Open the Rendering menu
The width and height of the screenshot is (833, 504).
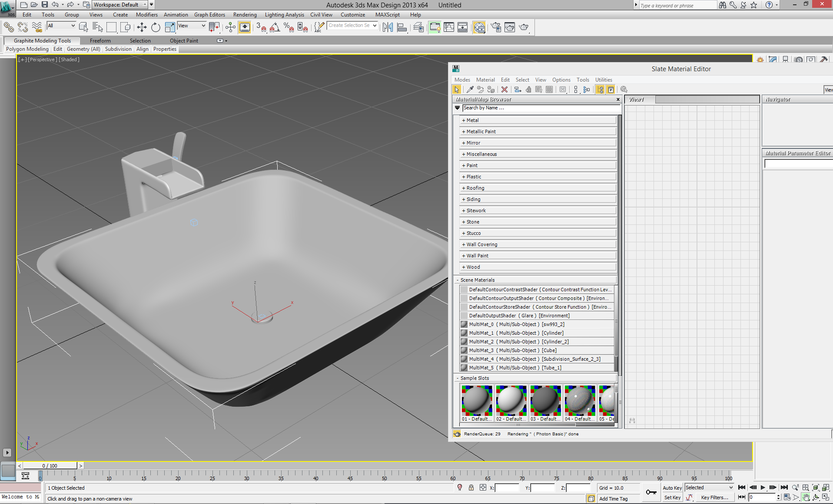click(x=245, y=15)
